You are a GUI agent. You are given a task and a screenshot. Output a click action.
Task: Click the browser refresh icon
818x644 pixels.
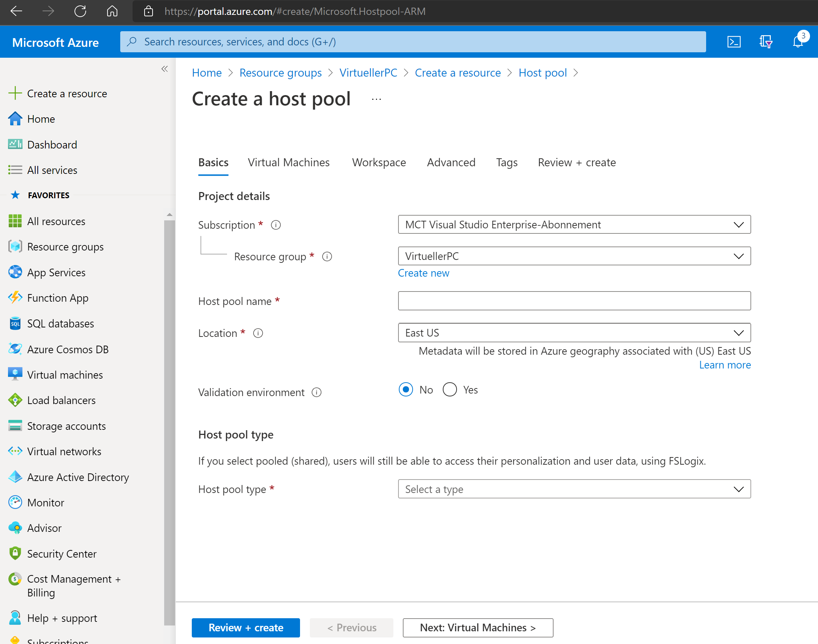point(80,11)
